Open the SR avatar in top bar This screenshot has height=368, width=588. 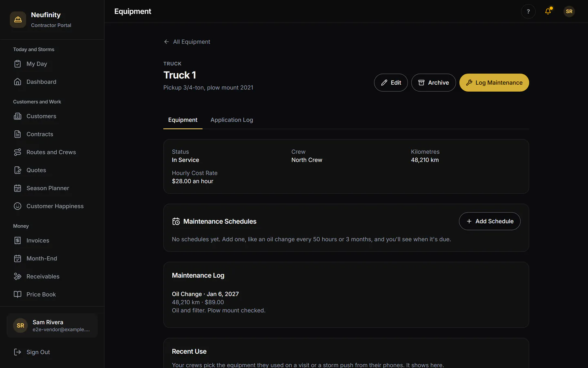pos(569,11)
